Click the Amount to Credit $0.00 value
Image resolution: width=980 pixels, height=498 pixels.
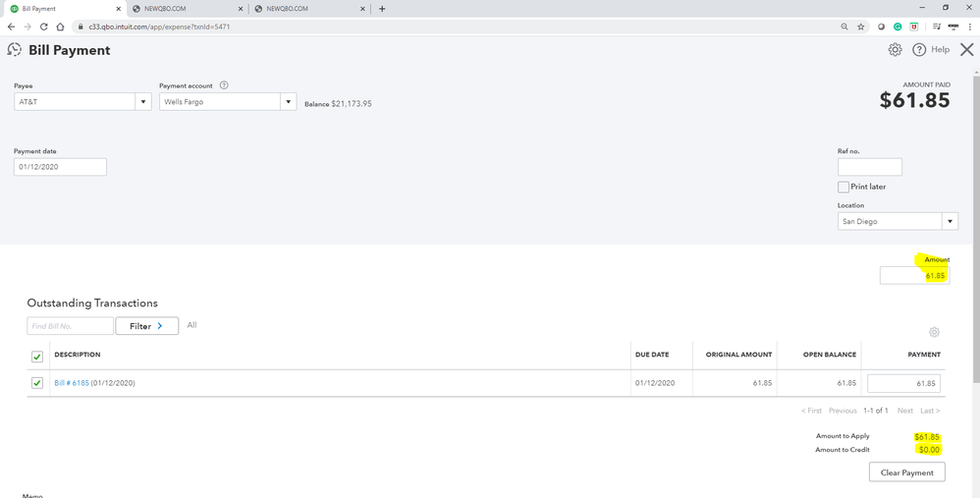929,450
